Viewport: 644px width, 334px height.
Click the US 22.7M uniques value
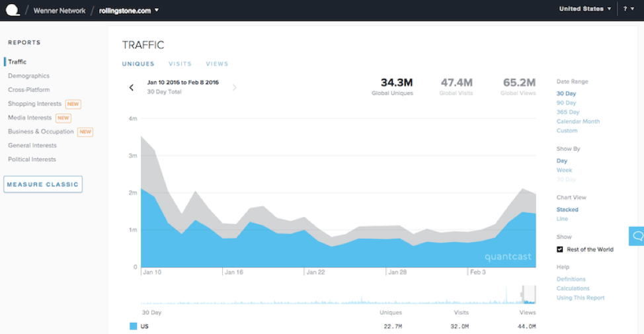click(393, 326)
